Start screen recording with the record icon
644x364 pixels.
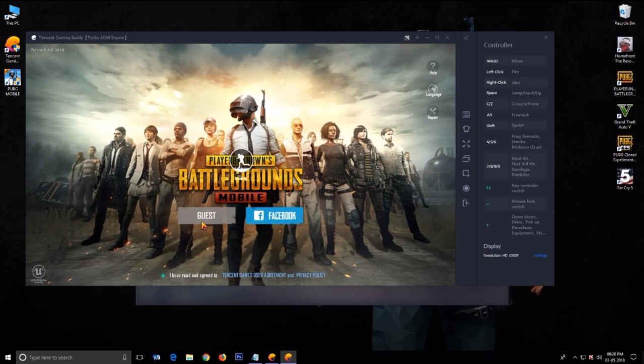tap(466, 188)
